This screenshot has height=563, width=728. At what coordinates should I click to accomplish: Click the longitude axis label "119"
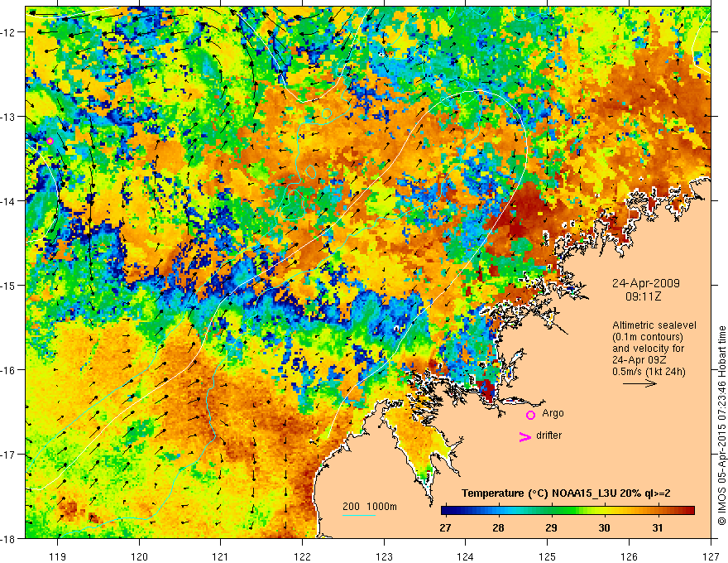tap(58, 557)
